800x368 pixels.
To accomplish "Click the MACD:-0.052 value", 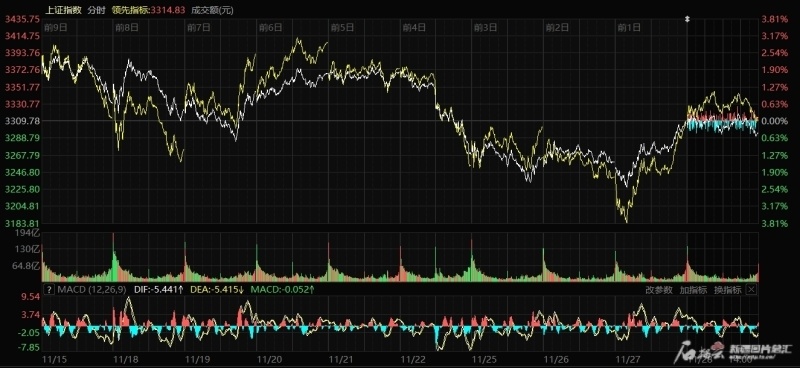I will tap(282, 290).
